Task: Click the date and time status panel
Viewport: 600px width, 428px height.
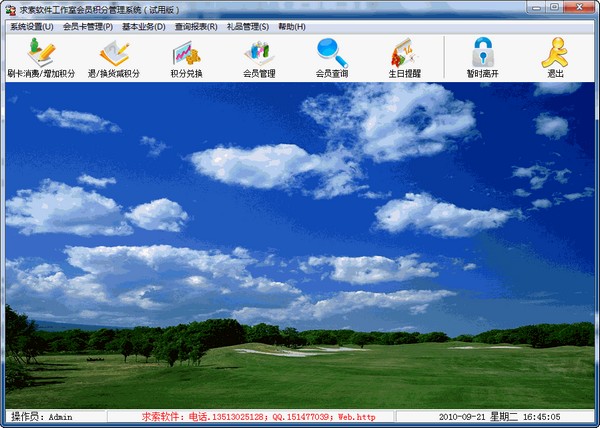Action: pos(495,417)
